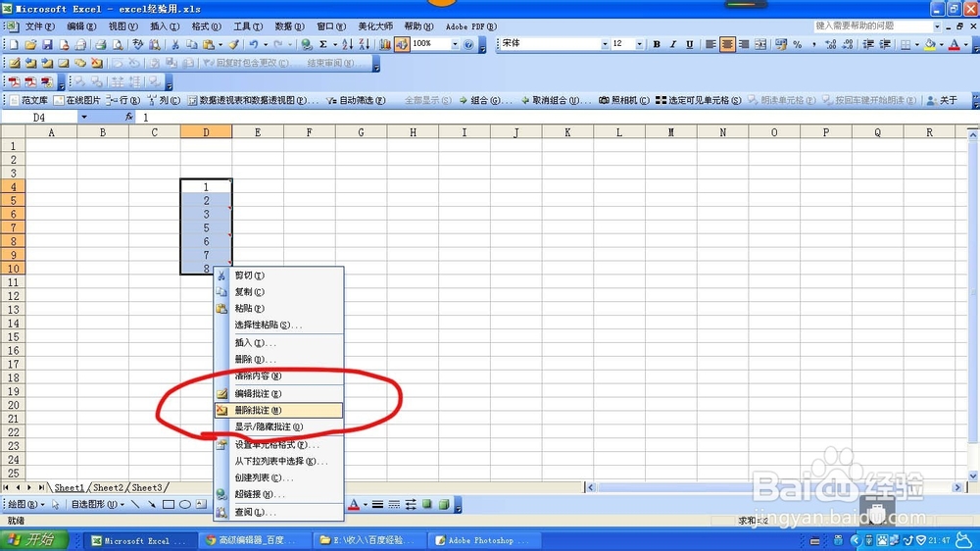Open the Data menu
This screenshot has height=551, width=980.
(x=289, y=26)
